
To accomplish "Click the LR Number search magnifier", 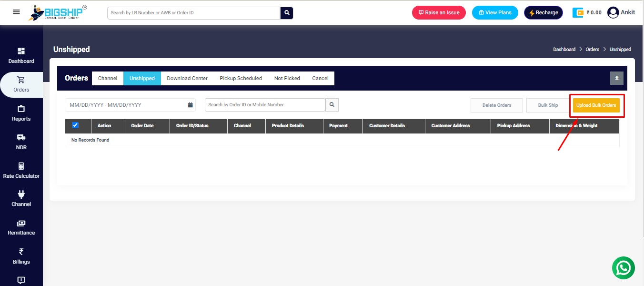I will point(286,13).
